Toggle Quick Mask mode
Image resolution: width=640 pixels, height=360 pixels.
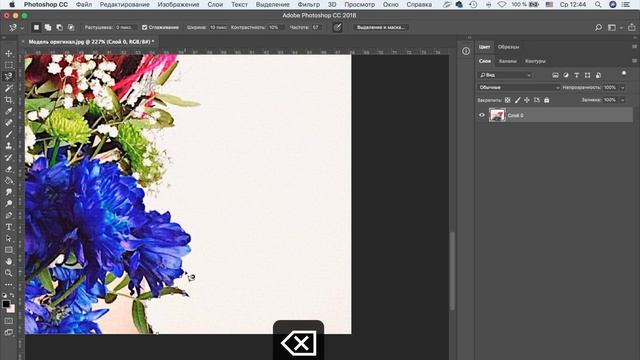tap(9, 321)
